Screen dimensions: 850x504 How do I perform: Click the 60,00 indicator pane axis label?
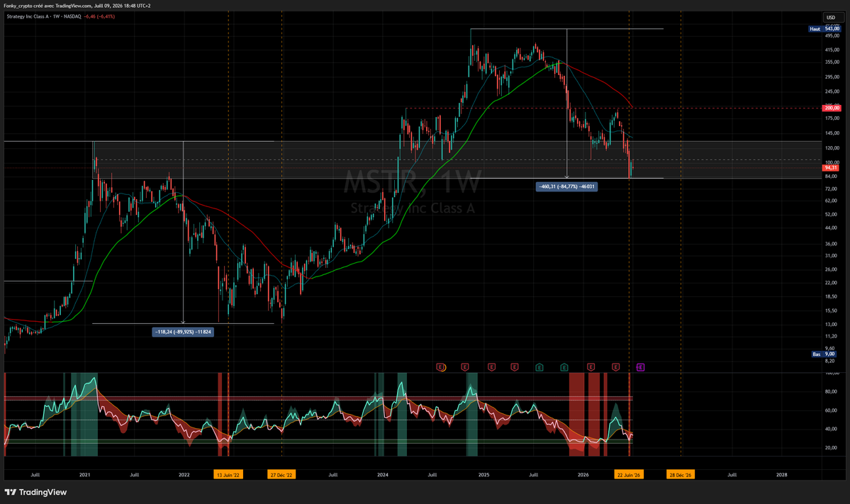tap(830, 410)
